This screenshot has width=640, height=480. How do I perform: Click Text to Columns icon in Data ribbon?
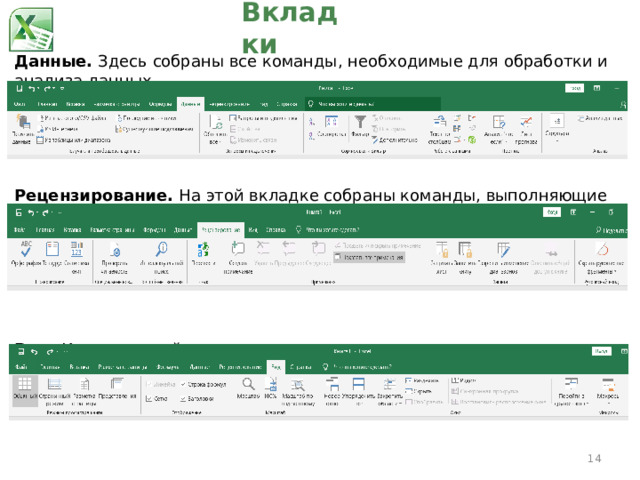coord(440,122)
